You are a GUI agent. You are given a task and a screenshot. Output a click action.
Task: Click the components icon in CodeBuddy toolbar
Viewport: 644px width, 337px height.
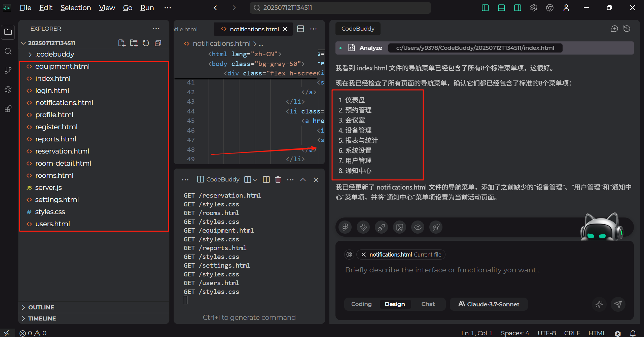(x=363, y=227)
